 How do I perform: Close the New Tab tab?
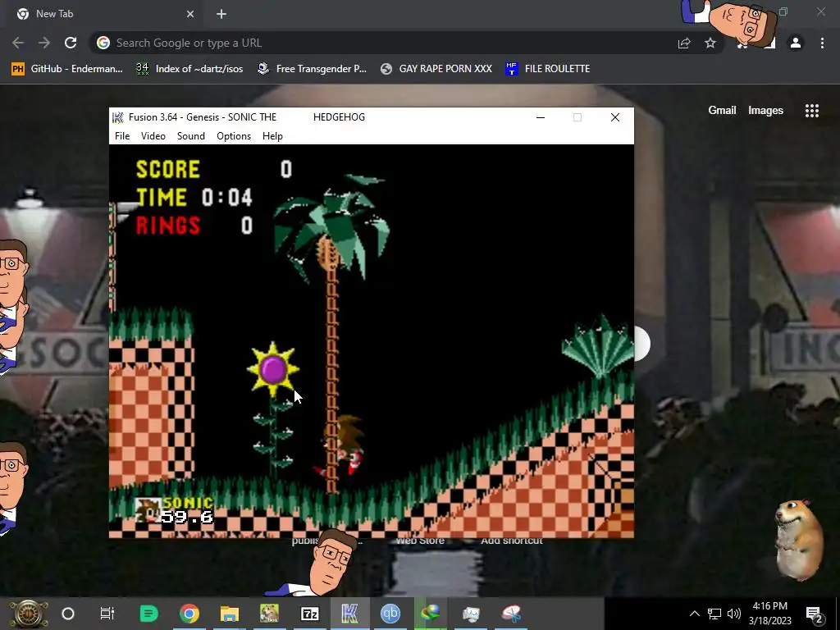click(x=190, y=14)
